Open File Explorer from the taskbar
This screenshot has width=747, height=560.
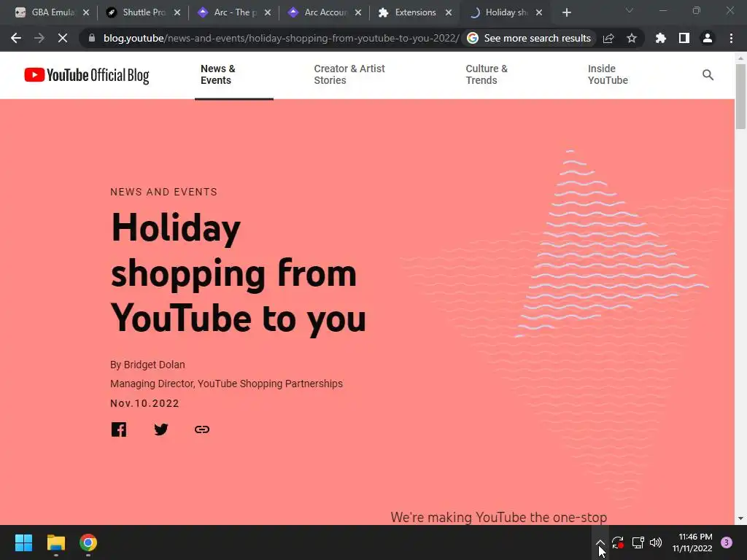coord(55,542)
